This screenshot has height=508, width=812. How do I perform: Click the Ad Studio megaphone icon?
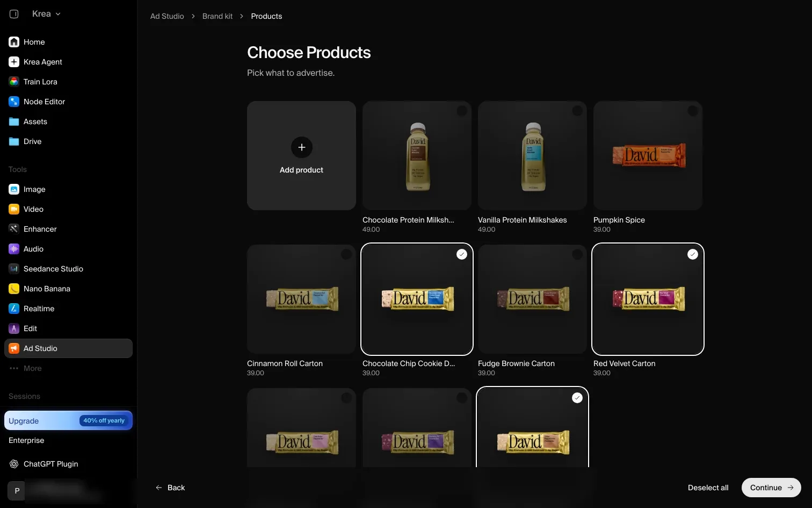pos(14,348)
